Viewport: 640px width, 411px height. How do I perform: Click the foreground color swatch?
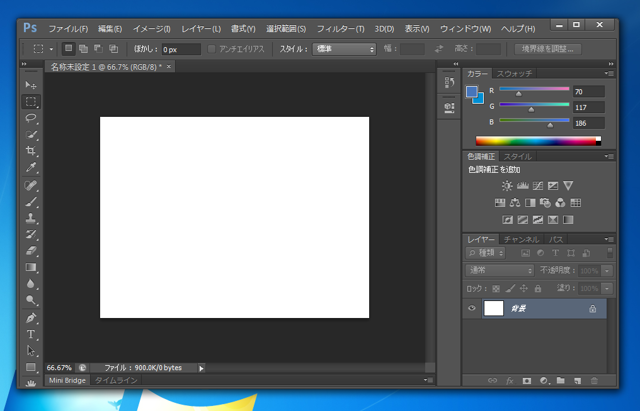(471, 91)
